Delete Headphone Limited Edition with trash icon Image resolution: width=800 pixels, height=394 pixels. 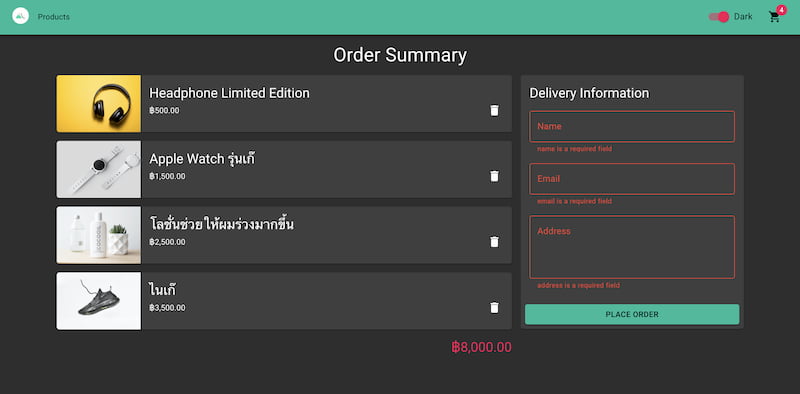tap(494, 110)
